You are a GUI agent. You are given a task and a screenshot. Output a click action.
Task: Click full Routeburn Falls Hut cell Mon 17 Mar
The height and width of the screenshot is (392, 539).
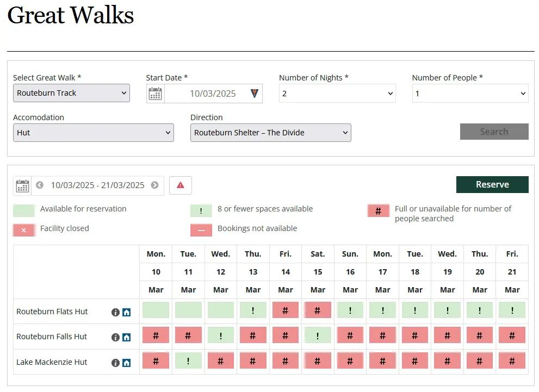pyautogui.click(x=382, y=335)
